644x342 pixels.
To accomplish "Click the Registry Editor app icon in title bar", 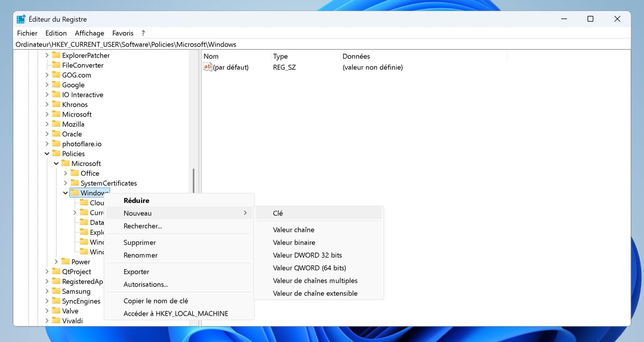I will click(21, 19).
